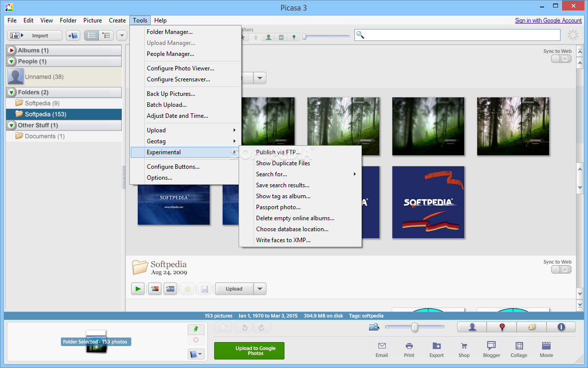Click Publish via FTP... in Experimental
This screenshot has width=588, height=368.
300,152
